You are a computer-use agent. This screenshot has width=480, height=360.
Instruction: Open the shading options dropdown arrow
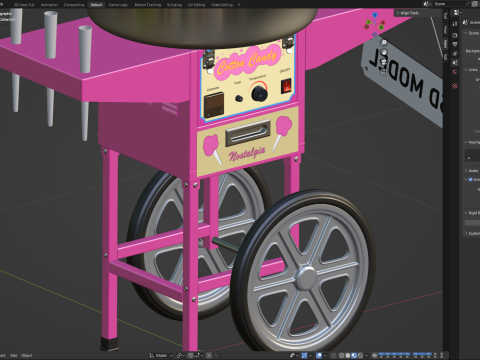point(366,355)
